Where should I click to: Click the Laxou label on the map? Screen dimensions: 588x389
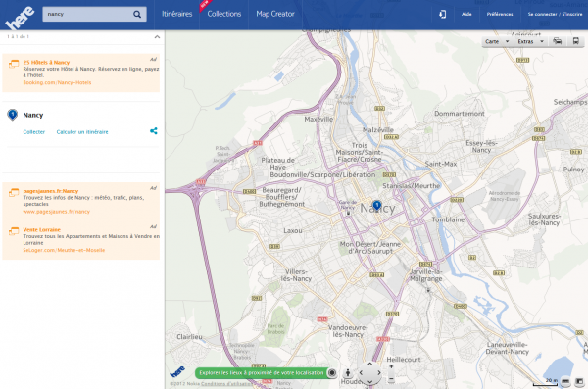[x=292, y=230]
